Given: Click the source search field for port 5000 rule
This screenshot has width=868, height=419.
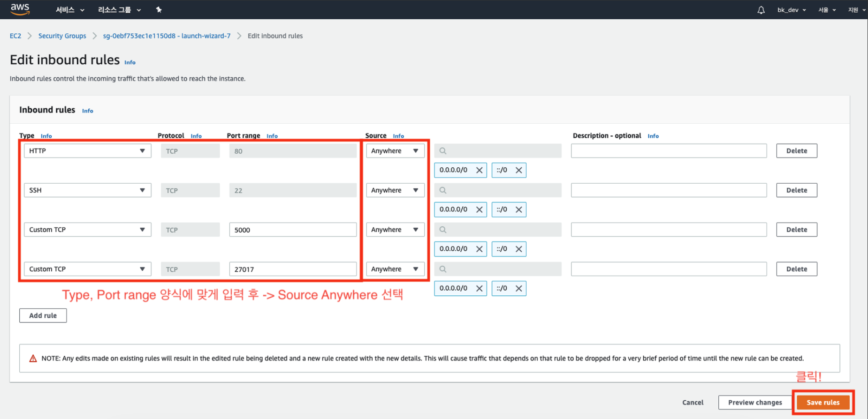Looking at the screenshot, I should (498, 230).
